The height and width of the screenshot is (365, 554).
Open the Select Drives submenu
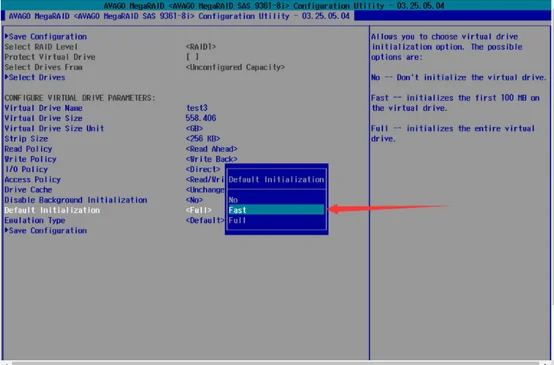click(35, 77)
